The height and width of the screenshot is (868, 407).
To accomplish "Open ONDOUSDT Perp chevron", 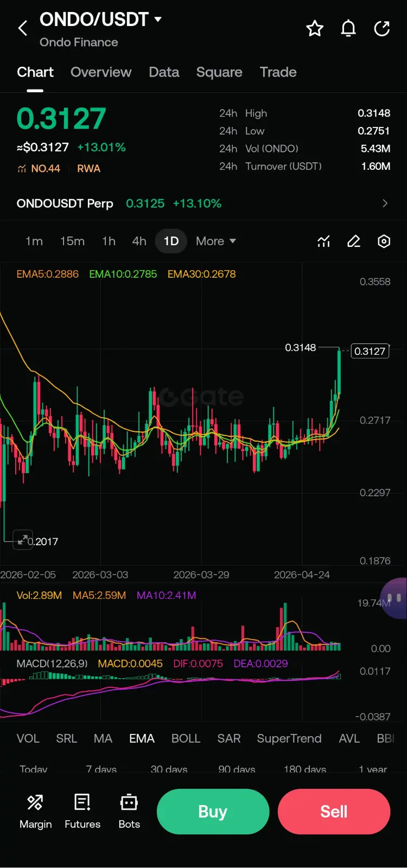I will (x=385, y=203).
